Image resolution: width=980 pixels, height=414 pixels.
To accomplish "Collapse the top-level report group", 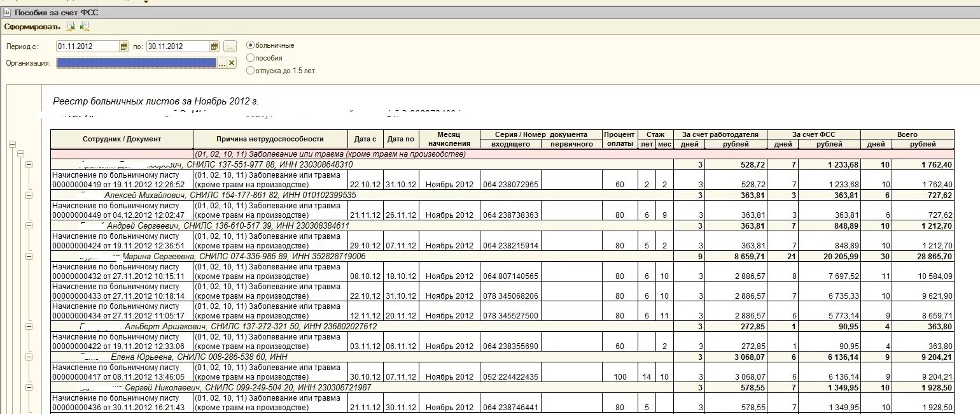I will (x=12, y=145).
